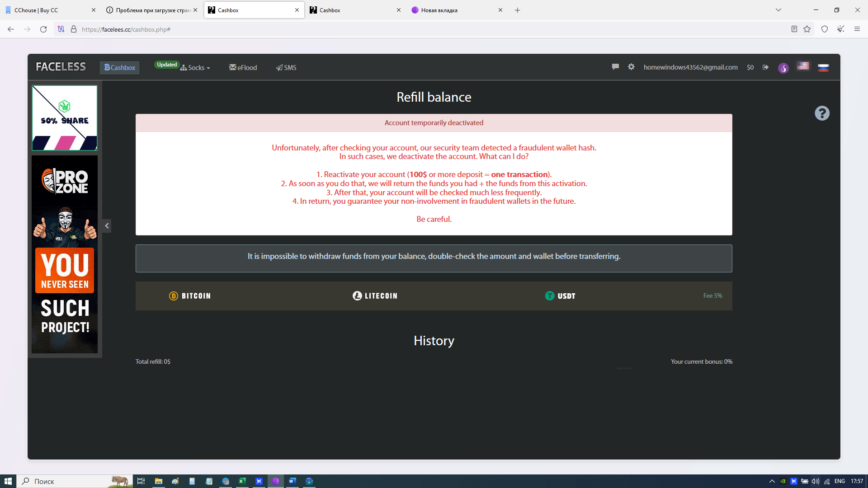Click the purple avatar icon
This screenshot has width=868, height=488.
[x=783, y=68]
